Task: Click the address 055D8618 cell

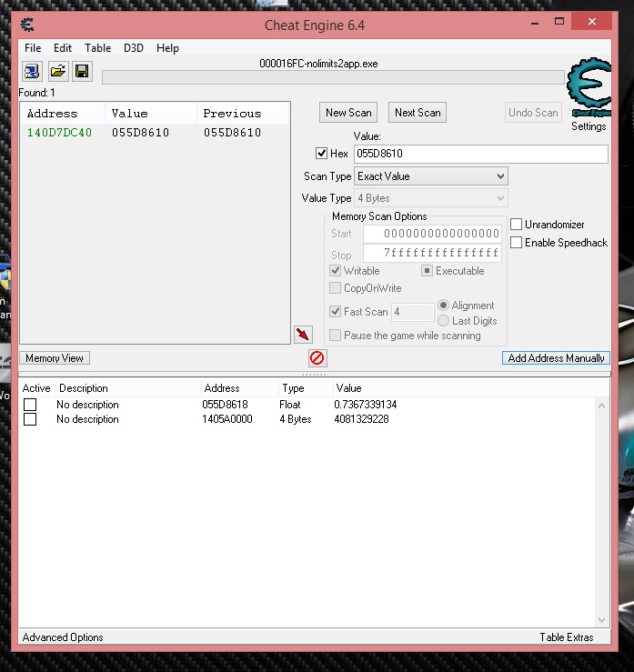Action: pos(225,405)
